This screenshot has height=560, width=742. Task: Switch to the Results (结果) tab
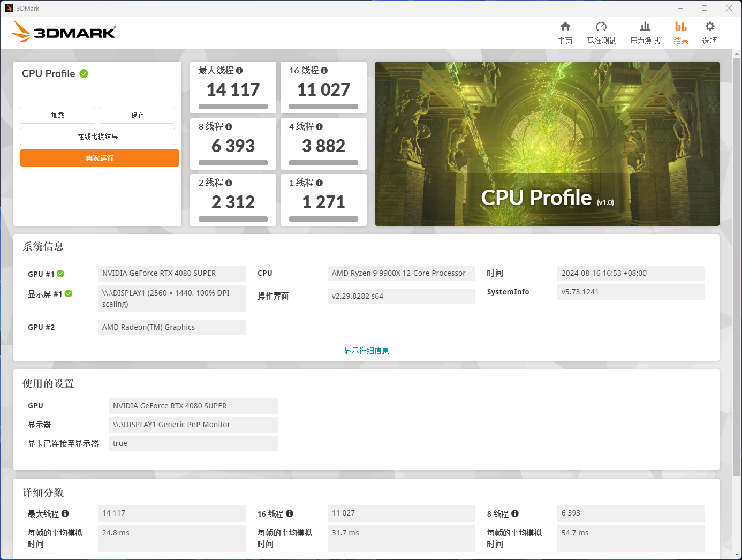[680, 33]
